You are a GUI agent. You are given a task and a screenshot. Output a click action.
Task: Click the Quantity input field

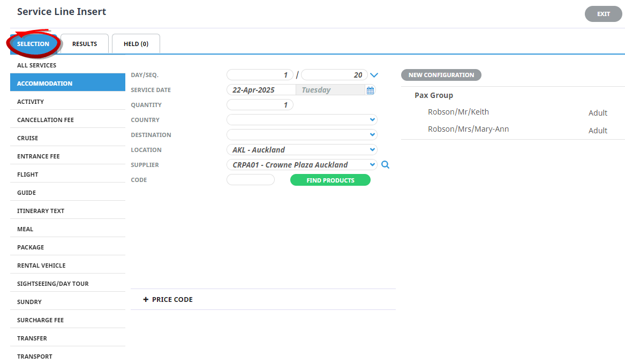click(260, 105)
